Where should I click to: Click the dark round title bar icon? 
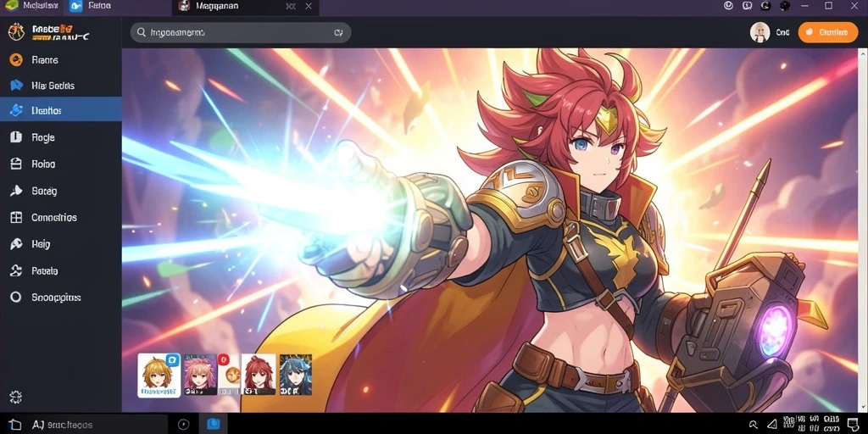click(784, 6)
